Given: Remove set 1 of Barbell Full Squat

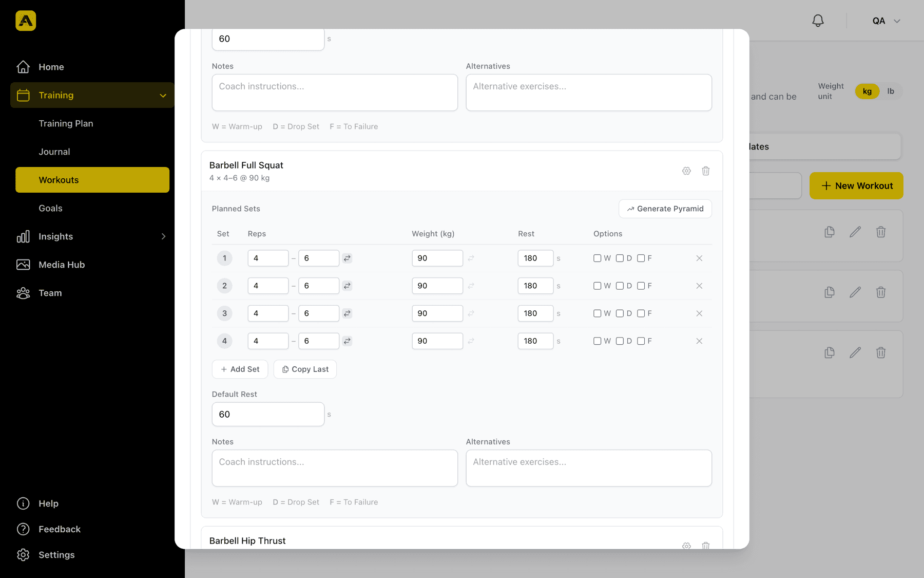Looking at the screenshot, I should [x=699, y=258].
